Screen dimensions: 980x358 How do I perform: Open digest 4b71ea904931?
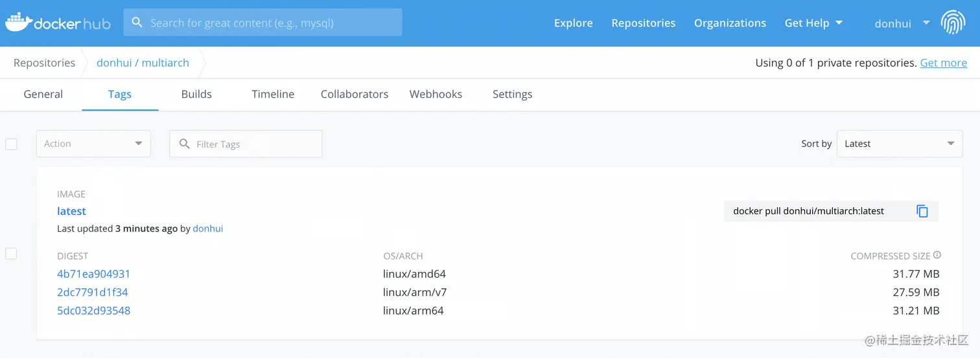(93, 274)
